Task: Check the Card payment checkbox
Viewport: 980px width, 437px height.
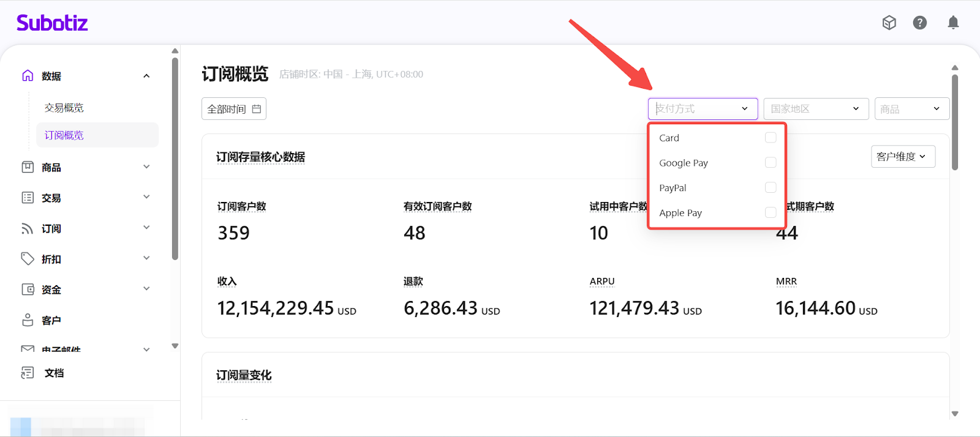Action: 771,138
